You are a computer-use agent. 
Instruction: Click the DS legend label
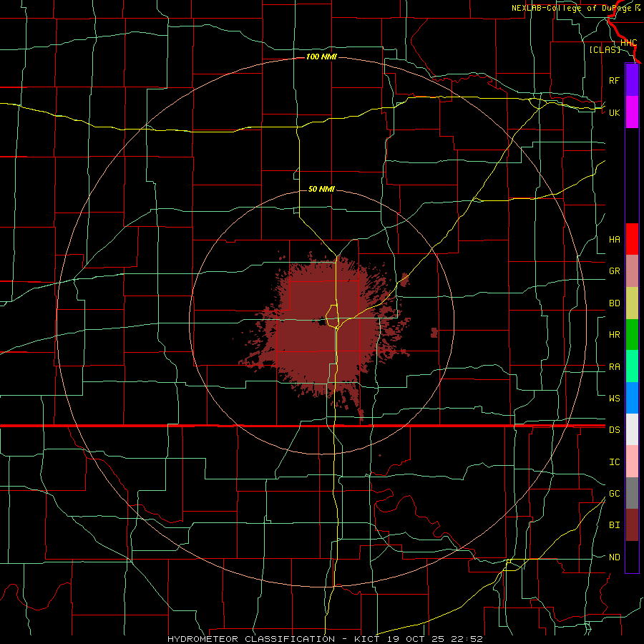coord(614,430)
